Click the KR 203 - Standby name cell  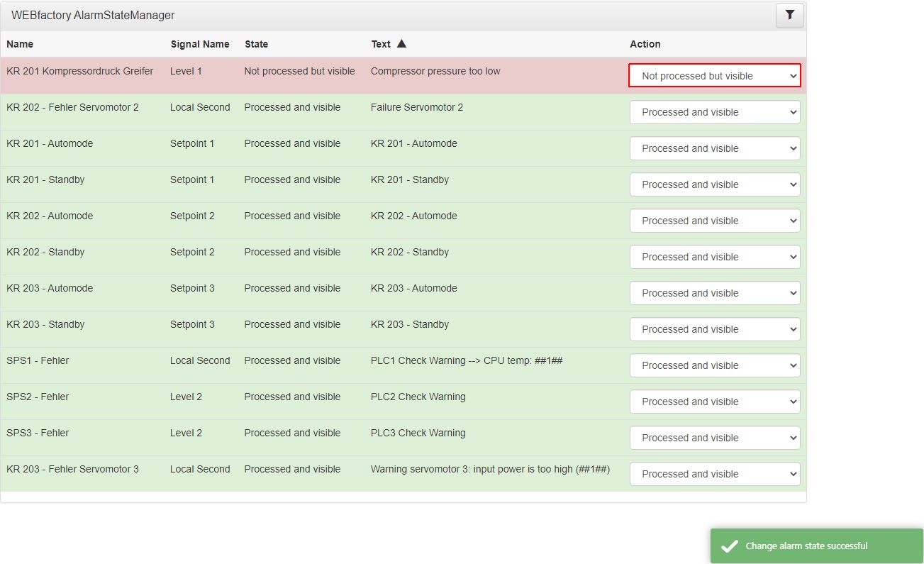(45, 324)
